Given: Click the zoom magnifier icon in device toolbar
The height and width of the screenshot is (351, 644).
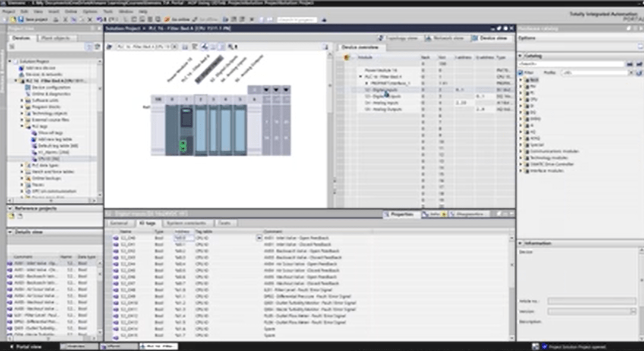Looking at the screenshot, I should click(231, 46).
